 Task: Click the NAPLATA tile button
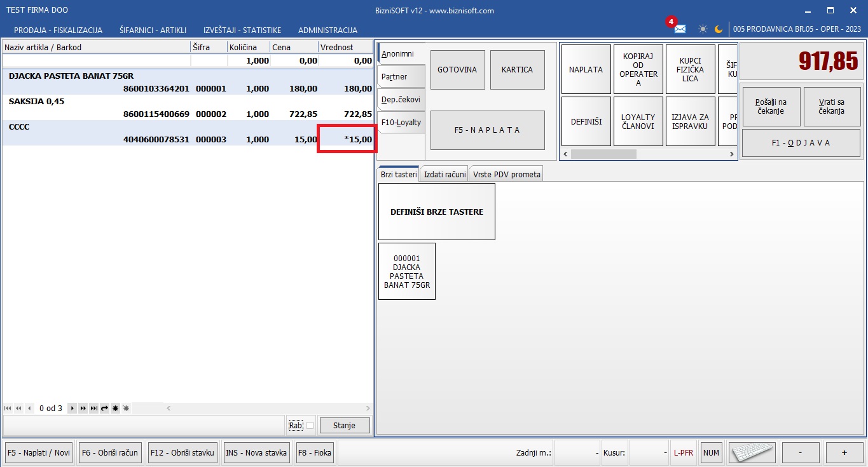586,69
